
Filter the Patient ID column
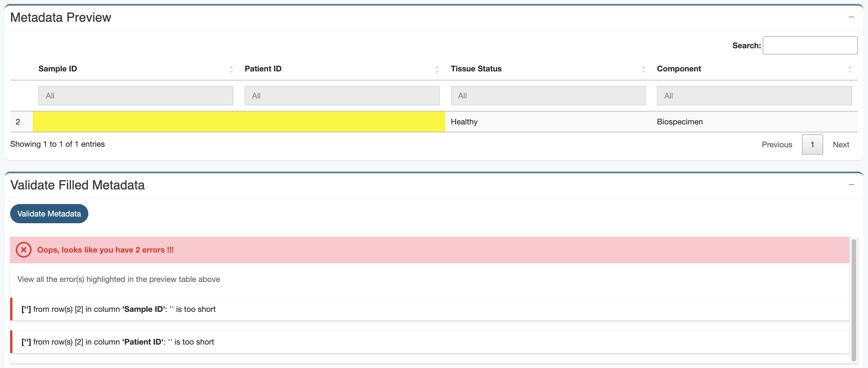[x=342, y=96]
